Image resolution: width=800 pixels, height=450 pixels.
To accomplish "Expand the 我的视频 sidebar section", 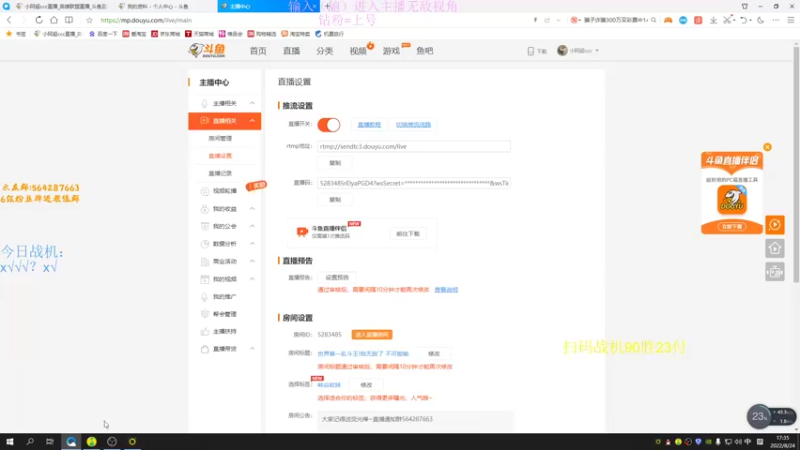I will [x=252, y=279].
